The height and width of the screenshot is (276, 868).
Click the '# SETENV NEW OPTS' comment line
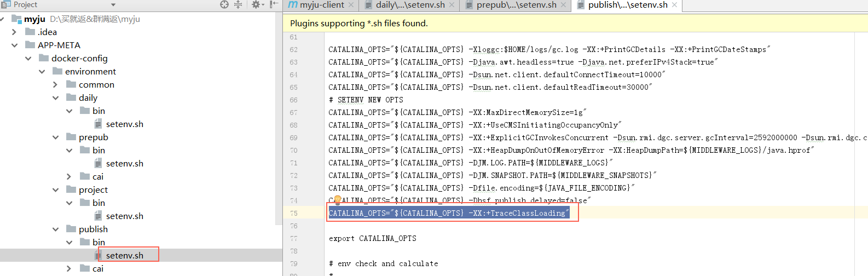[366, 100]
